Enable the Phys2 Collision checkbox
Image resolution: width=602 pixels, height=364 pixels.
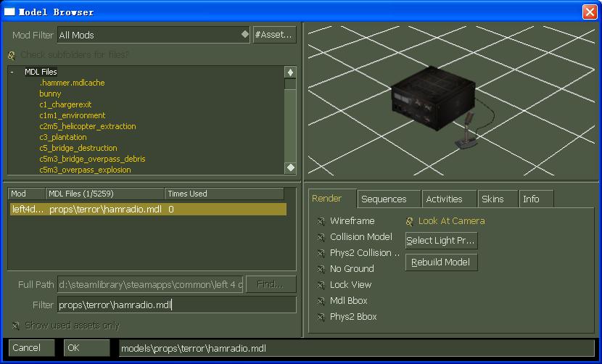(x=321, y=253)
